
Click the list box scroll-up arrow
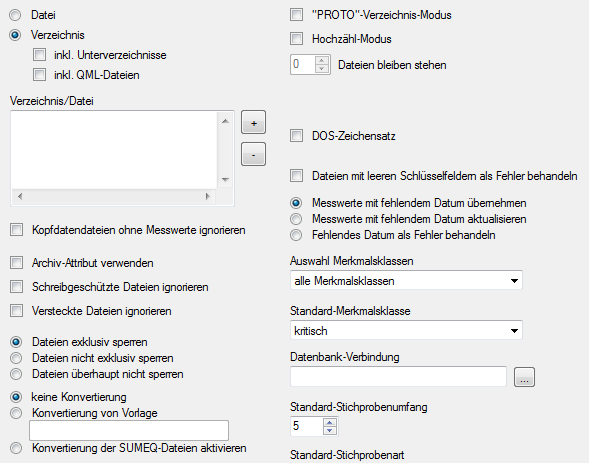[225, 121]
